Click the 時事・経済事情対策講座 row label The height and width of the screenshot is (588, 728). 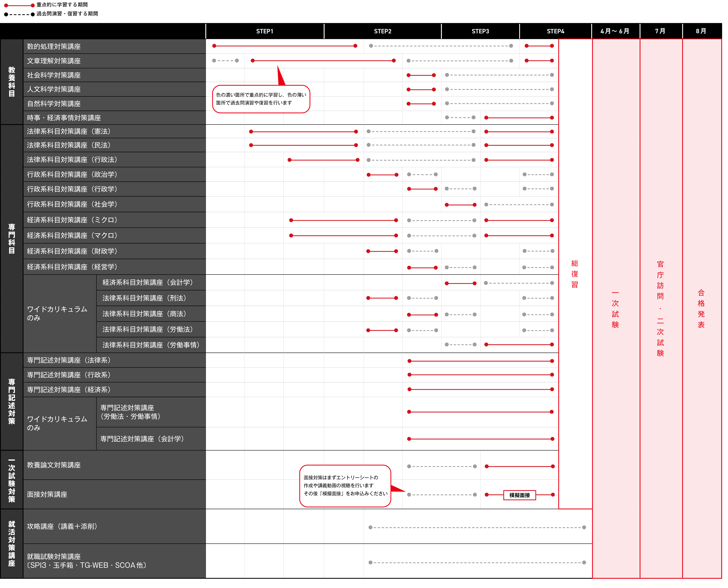pyautogui.click(x=64, y=118)
